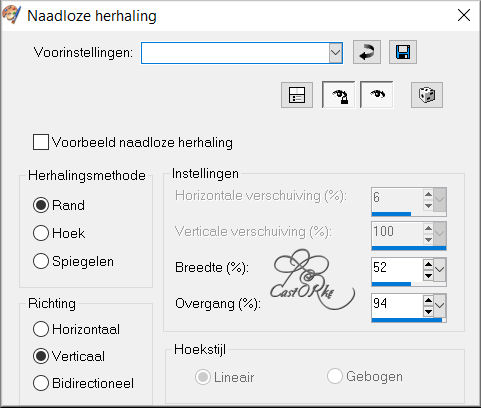
Task: Click the Paint Shop Pro palette title icon
Action: (x=11, y=15)
